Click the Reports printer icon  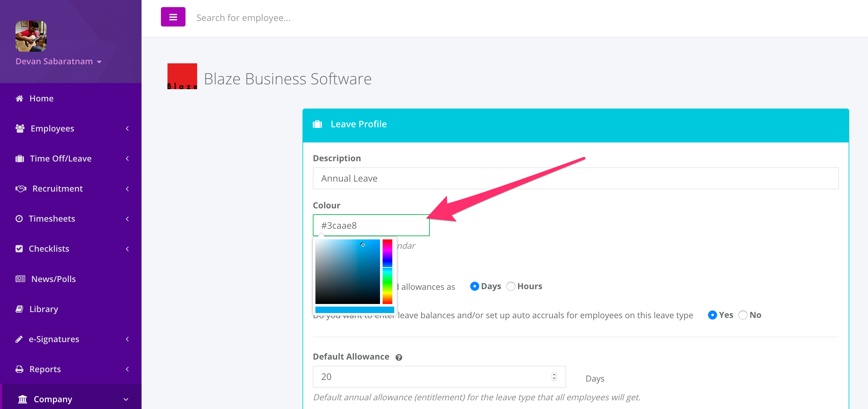19,369
